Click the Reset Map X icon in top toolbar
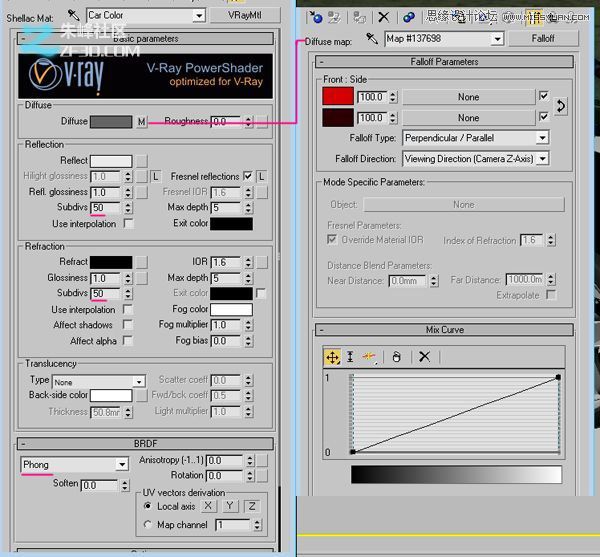600x557 pixels. pos(384,17)
